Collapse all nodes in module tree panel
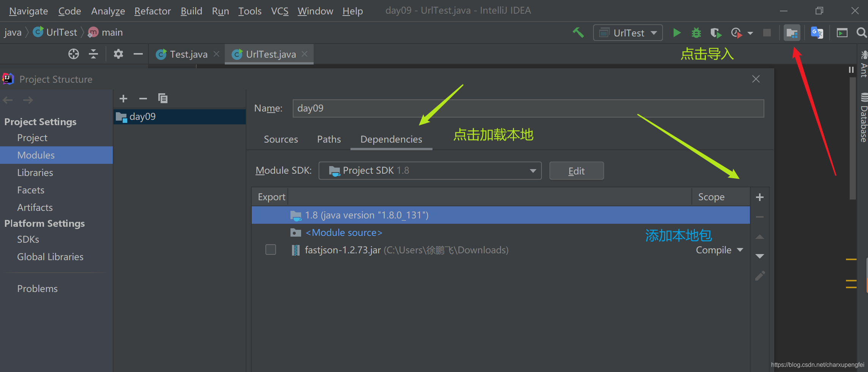 coord(93,54)
